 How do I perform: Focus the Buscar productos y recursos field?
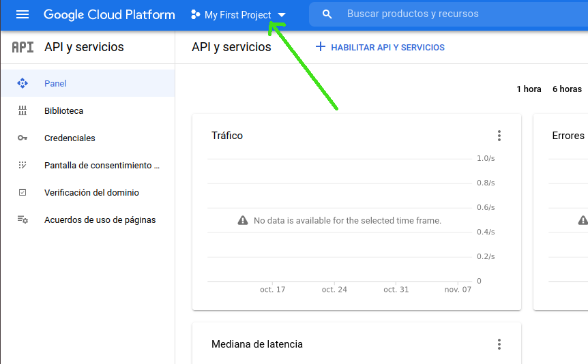448,14
